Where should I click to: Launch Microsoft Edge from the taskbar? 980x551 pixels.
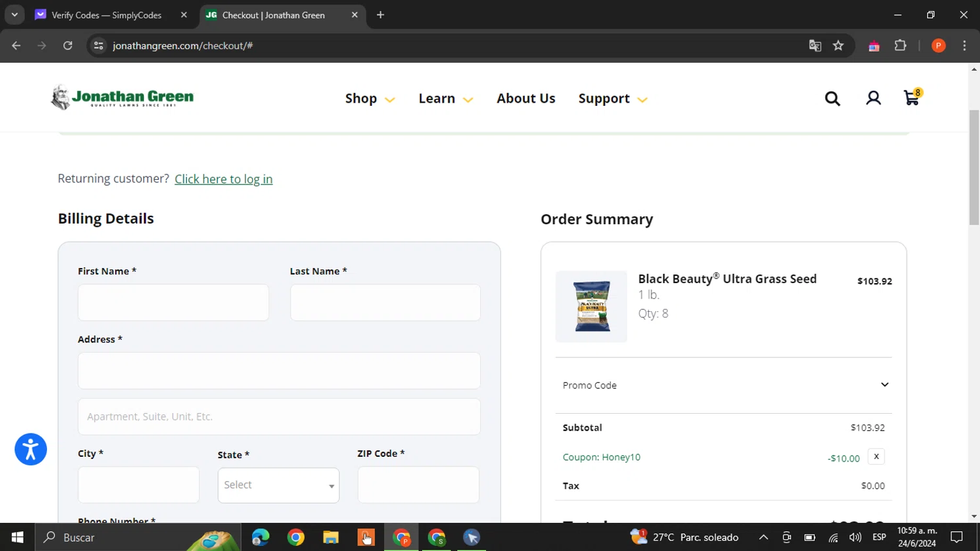(x=261, y=537)
